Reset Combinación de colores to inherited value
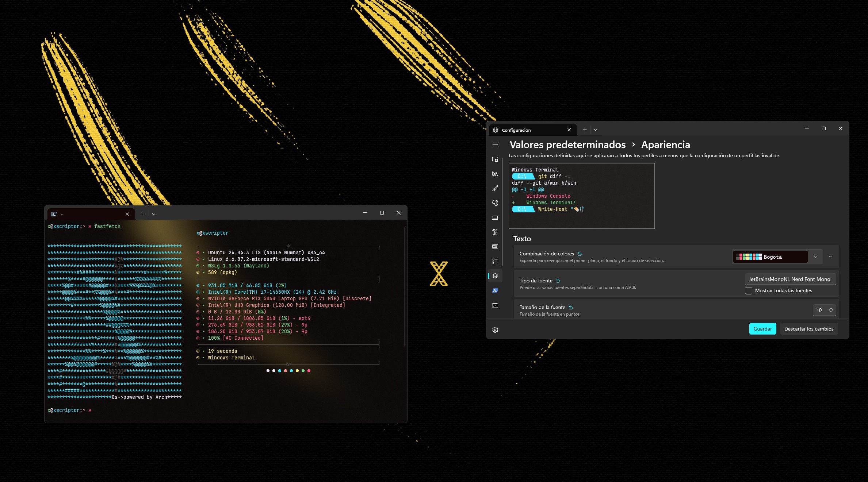Screen dimensions: 868x482 coord(580,254)
